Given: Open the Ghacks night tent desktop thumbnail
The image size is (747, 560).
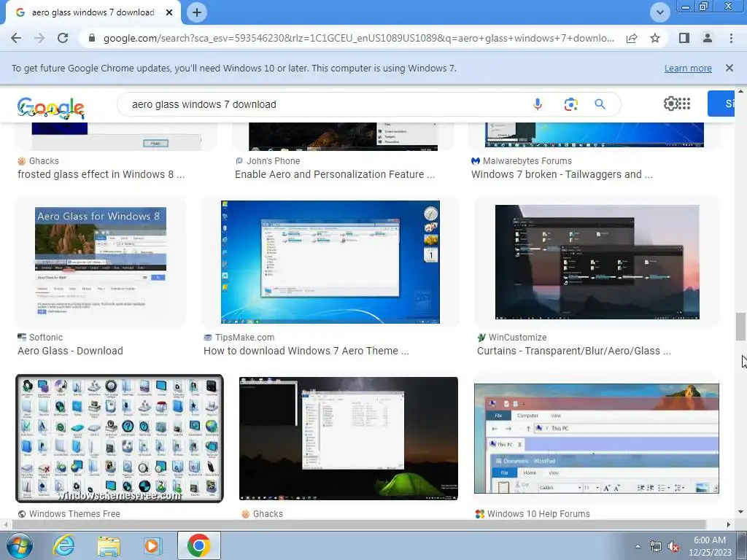Looking at the screenshot, I should [348, 438].
